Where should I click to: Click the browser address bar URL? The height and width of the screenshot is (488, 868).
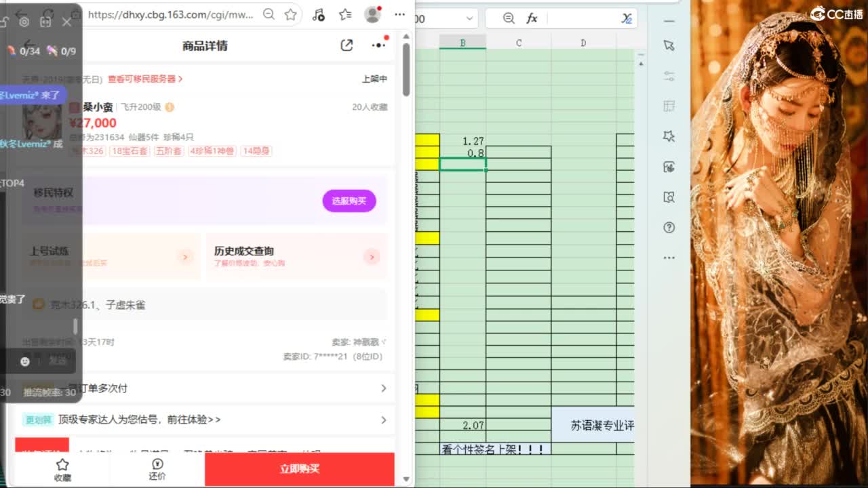(x=171, y=14)
